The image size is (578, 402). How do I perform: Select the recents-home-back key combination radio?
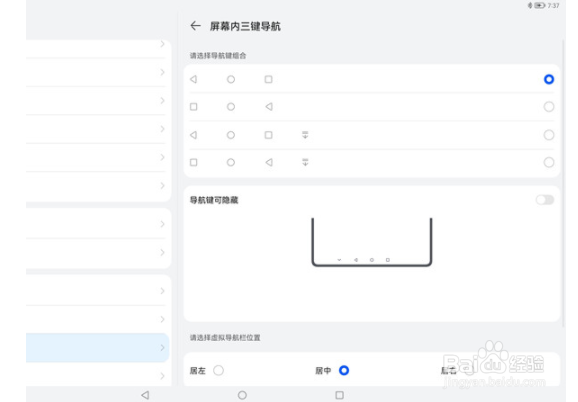click(549, 107)
